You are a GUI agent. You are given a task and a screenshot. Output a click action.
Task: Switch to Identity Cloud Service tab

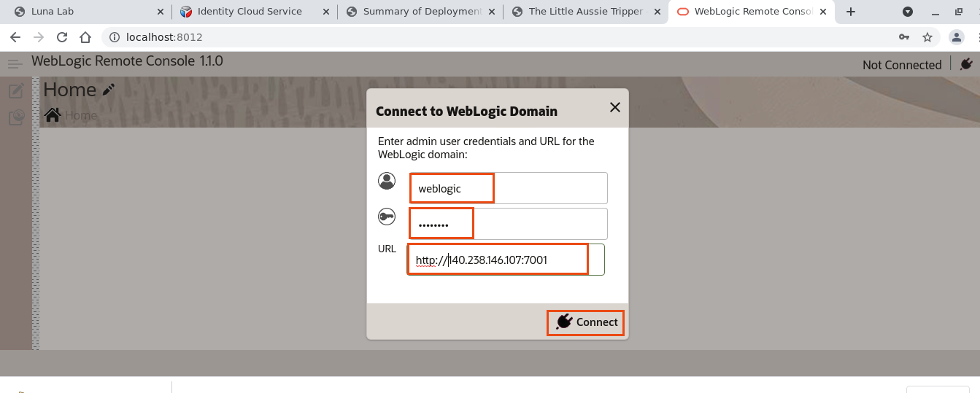[254, 12]
